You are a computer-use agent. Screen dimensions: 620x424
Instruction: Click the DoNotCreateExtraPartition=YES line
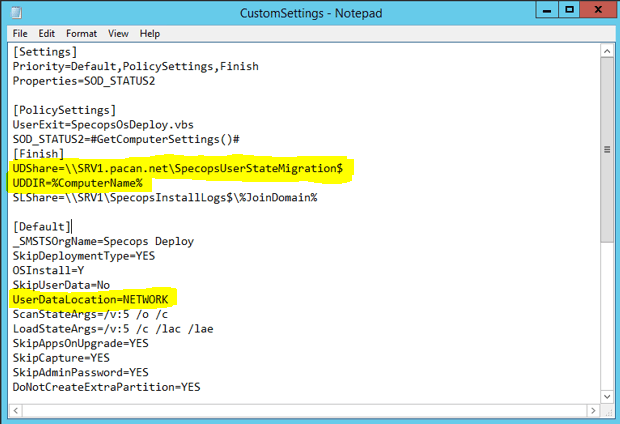pos(107,387)
